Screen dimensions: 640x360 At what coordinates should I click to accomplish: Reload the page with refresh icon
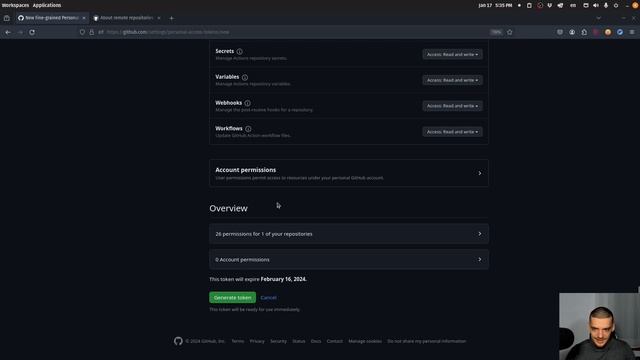[32, 32]
